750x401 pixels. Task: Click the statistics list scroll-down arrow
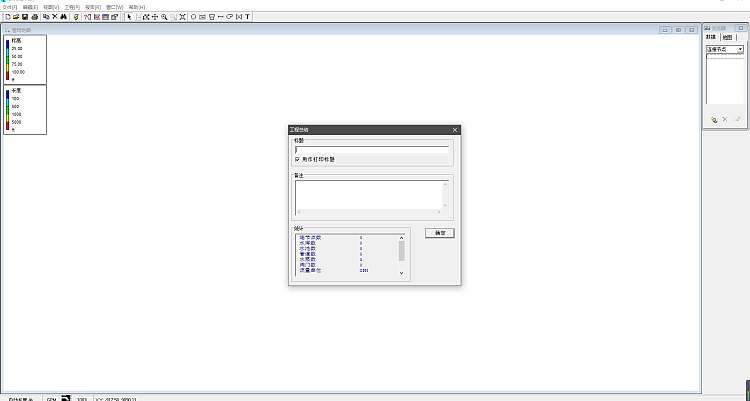pyautogui.click(x=402, y=273)
